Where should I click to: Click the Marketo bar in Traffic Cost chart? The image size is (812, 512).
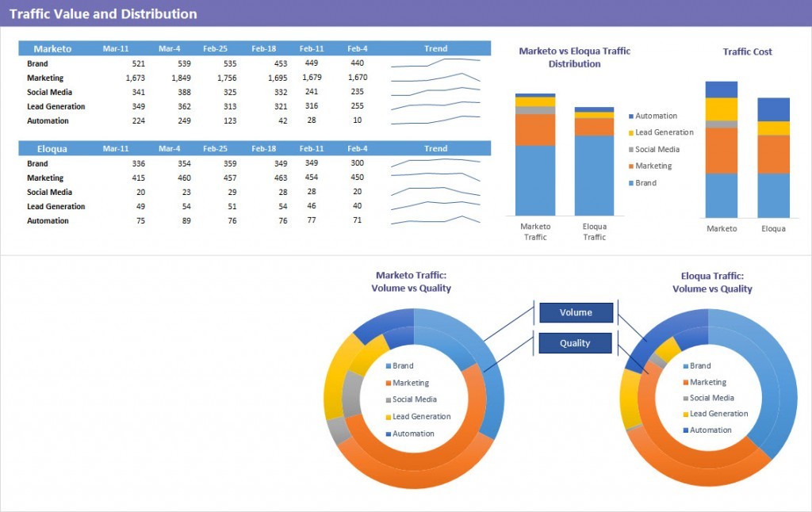pyautogui.click(x=722, y=149)
